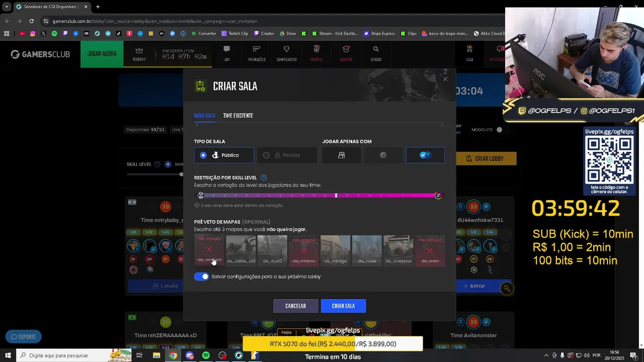The height and width of the screenshot is (362, 644).
Task: Reload the page in Chrome
Action: (31, 21)
